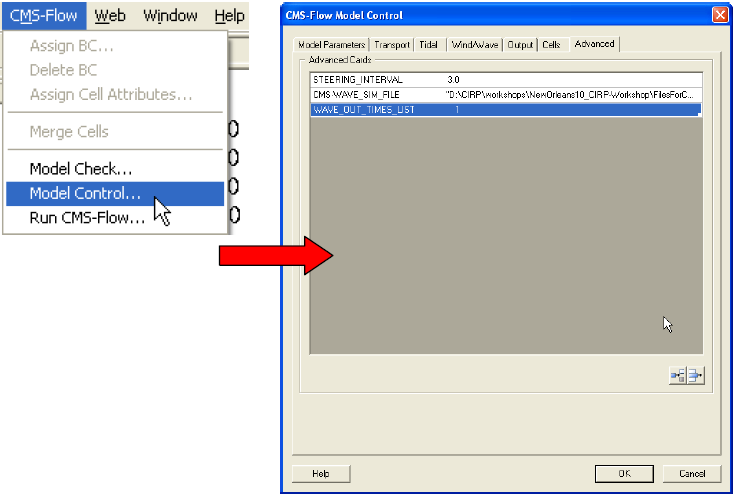Click the Assign Cell Attributes... menu item

115,95
